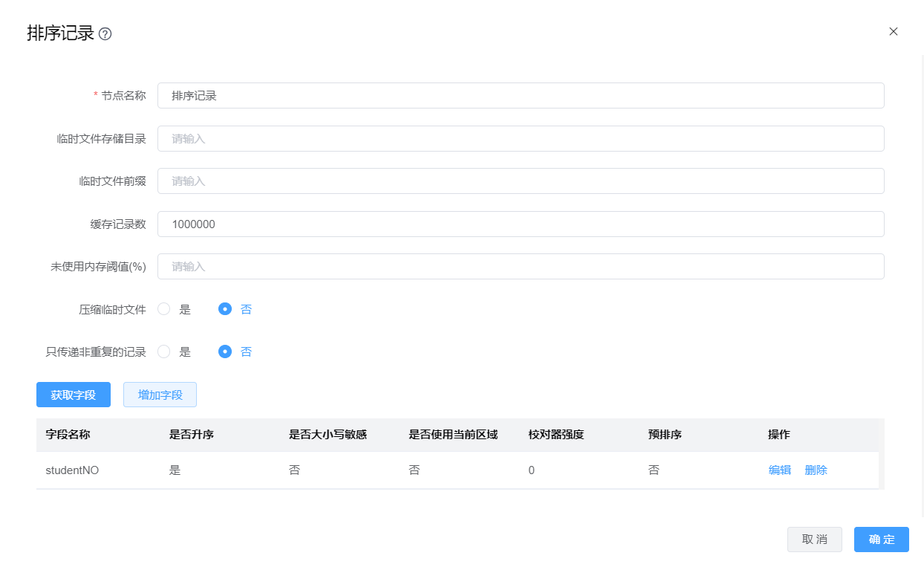Image resolution: width=924 pixels, height=567 pixels.
Task: Edit the studentNO row via 编辑
Action: click(x=779, y=470)
